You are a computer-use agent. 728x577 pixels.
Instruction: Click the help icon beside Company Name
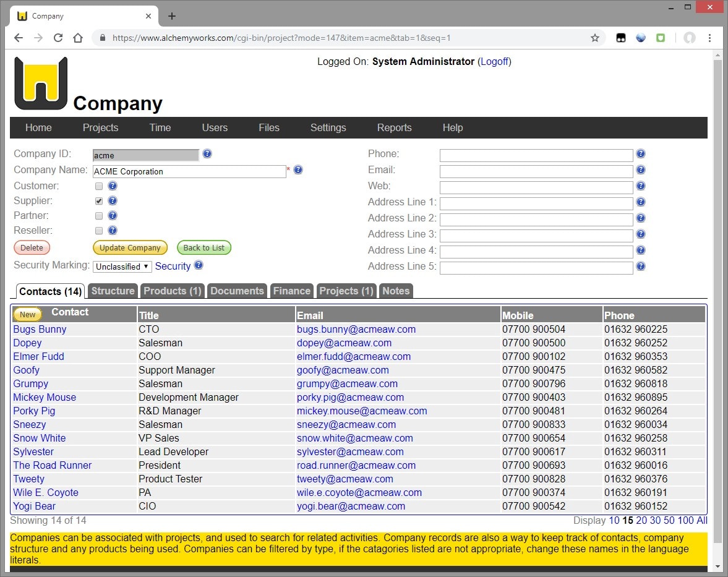coord(298,170)
